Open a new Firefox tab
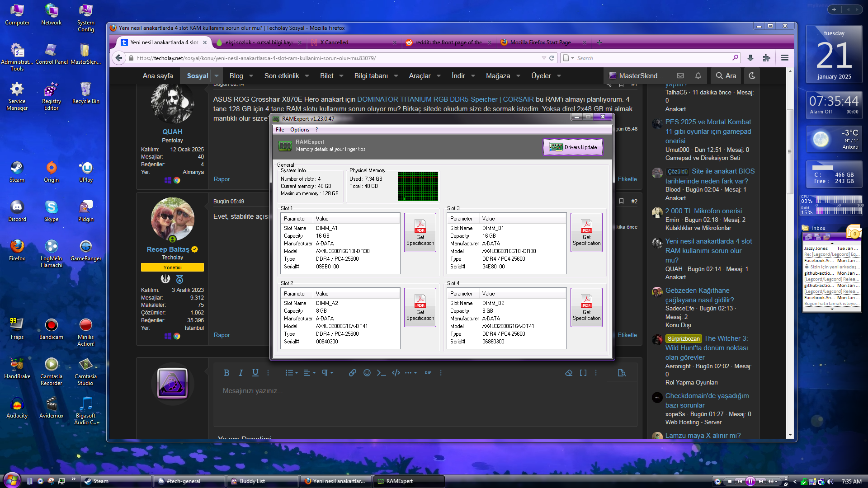This screenshot has height=488, width=868. (x=599, y=42)
